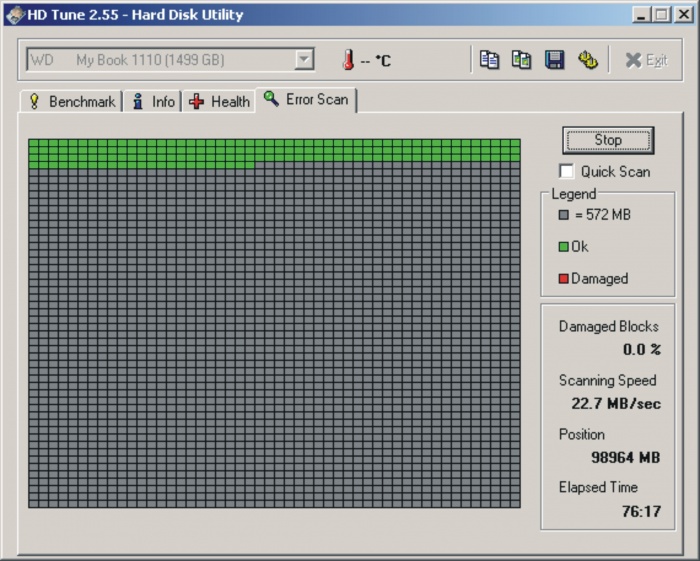
Task: Click the copy text to clipboard icon
Action: (x=489, y=60)
